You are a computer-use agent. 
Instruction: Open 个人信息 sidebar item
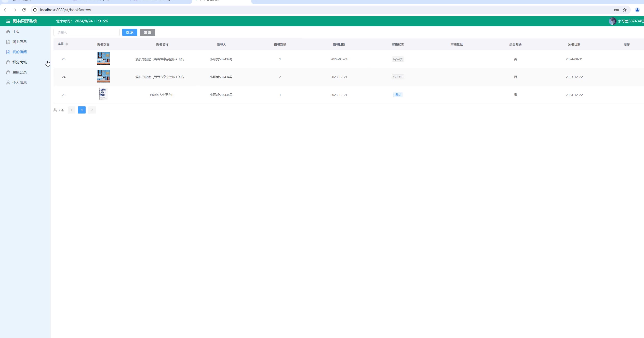coord(20,82)
